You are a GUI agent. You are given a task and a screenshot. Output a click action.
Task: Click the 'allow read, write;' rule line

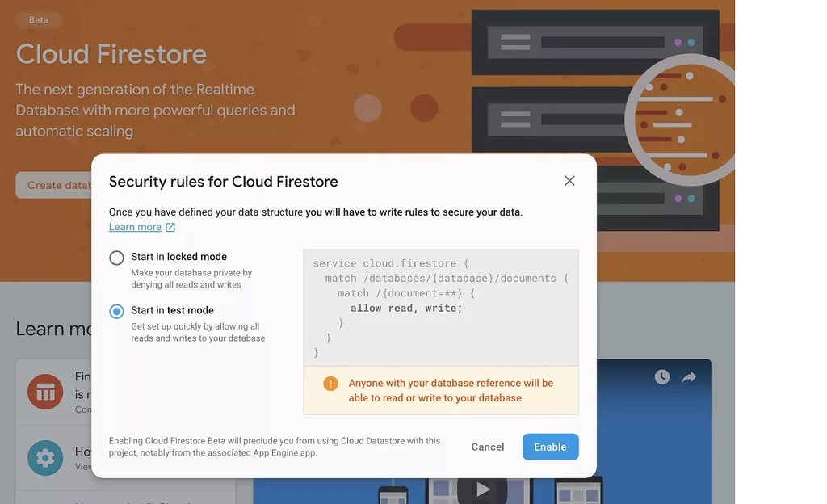(x=406, y=308)
